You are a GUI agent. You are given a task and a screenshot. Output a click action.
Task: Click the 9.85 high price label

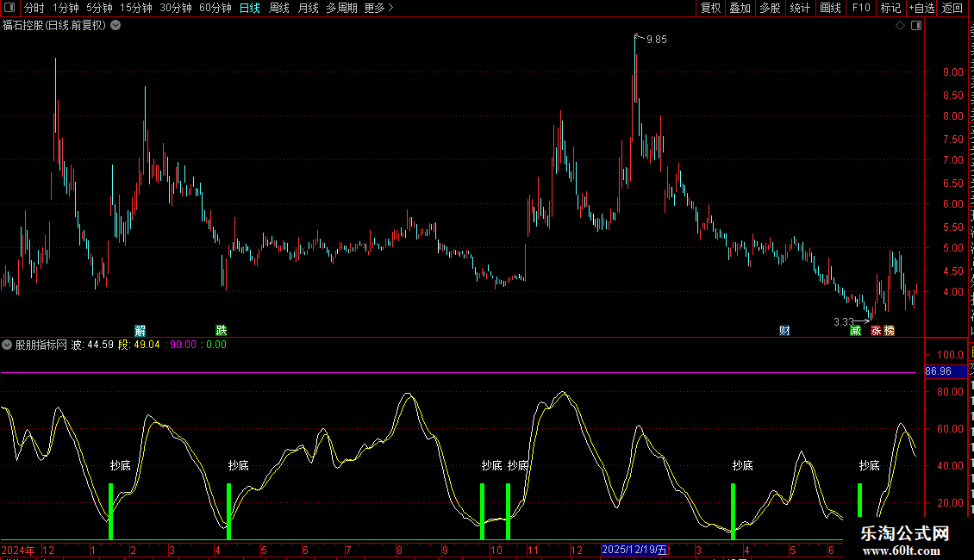tap(657, 40)
